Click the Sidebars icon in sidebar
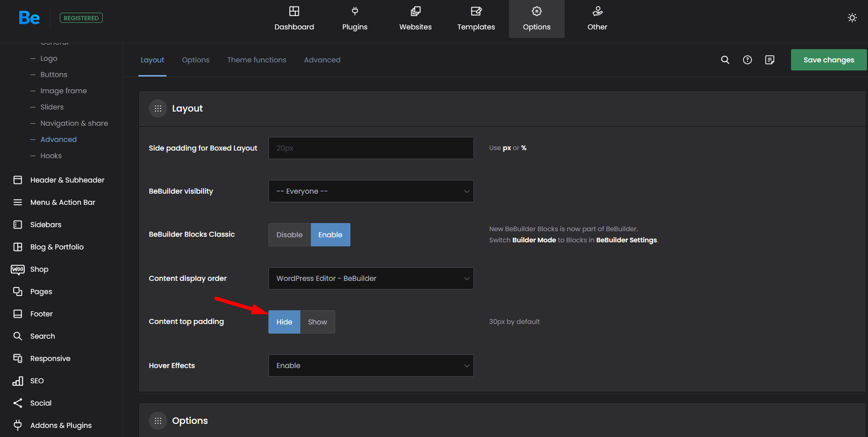The width and height of the screenshot is (868, 437). pos(18,225)
